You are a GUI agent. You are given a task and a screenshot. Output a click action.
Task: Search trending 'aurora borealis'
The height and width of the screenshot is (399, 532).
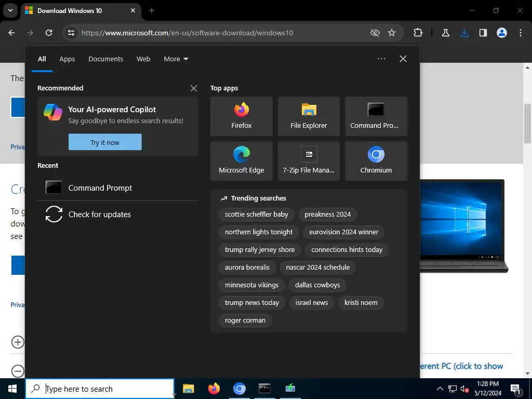tap(247, 268)
